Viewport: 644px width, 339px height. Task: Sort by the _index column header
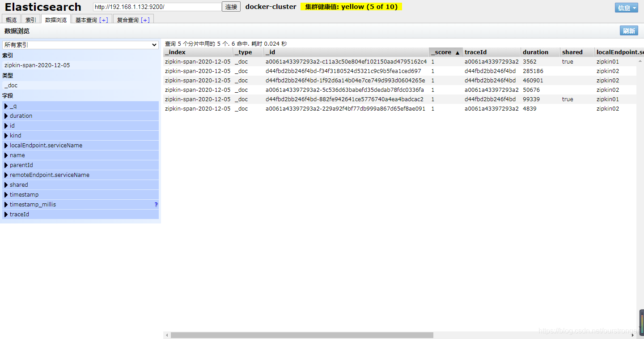[198, 52]
